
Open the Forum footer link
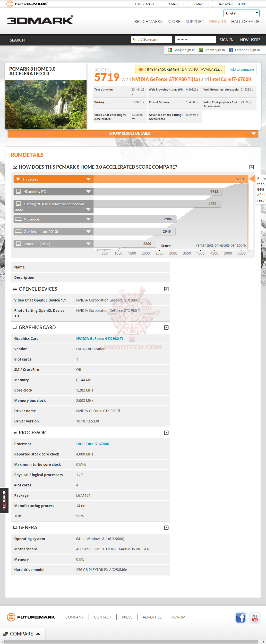[x=179, y=617]
